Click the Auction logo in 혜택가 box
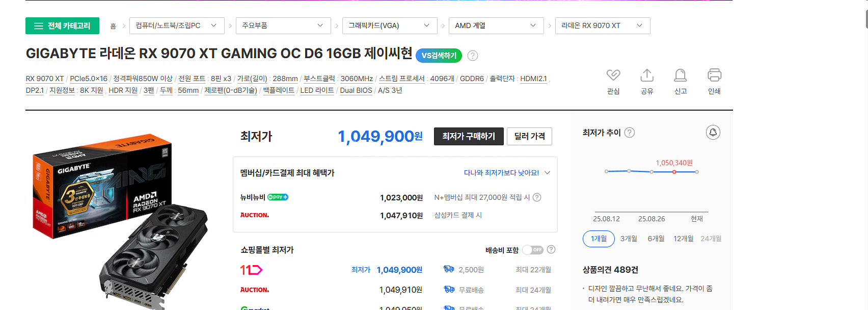Screen dimensions: 868x310 pos(255,215)
